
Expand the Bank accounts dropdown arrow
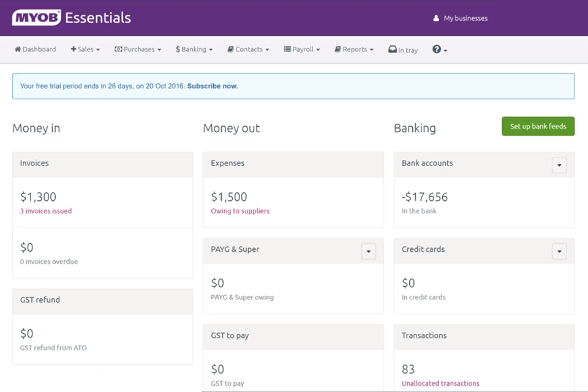coord(559,165)
